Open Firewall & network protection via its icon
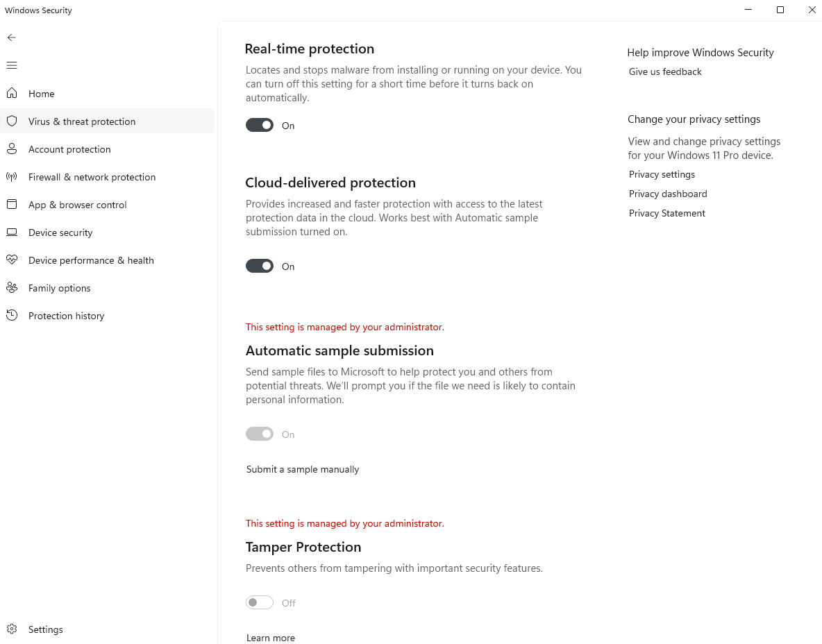 pyautogui.click(x=12, y=176)
